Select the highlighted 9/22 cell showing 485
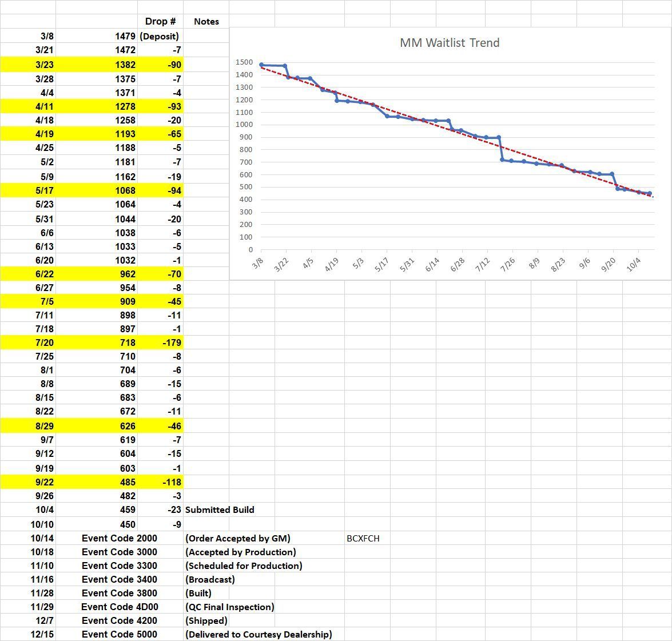The height and width of the screenshot is (641, 672). point(127,482)
